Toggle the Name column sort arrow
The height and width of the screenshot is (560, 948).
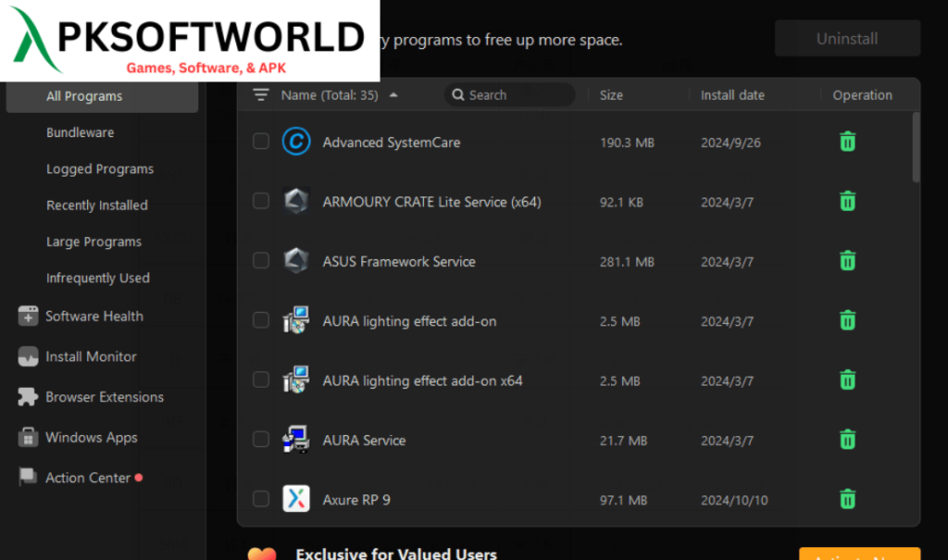coord(393,95)
